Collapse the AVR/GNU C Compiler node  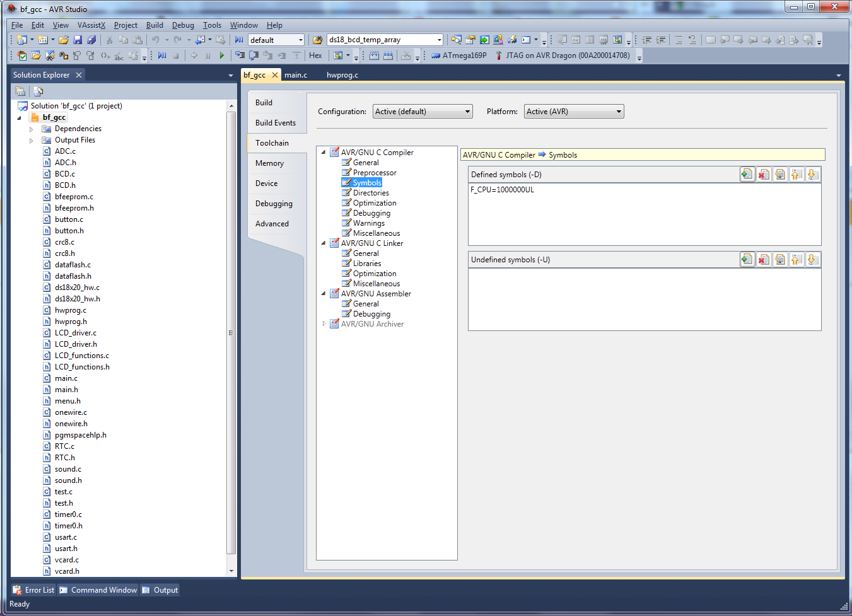[x=324, y=153]
